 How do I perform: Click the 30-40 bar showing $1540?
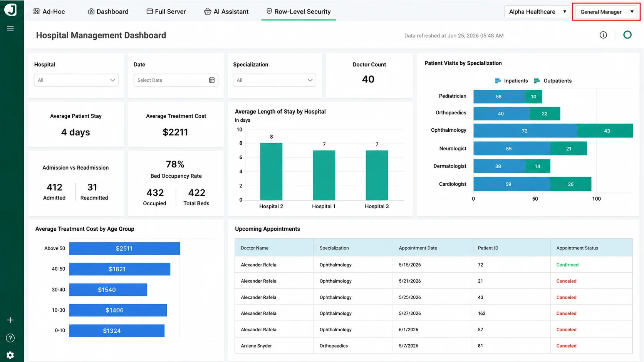(x=108, y=290)
